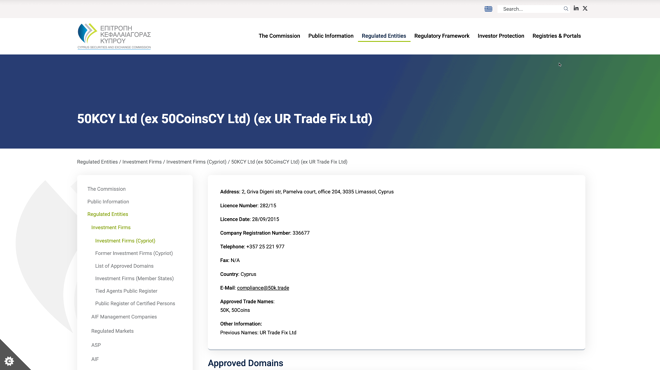The width and height of the screenshot is (660, 370).
Task: Click the Cyprus Securities Commission logo
Action: tap(114, 36)
